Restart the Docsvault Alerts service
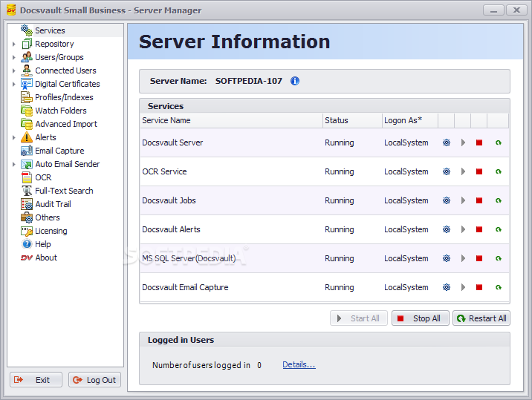The width and height of the screenshot is (532, 400). click(498, 229)
